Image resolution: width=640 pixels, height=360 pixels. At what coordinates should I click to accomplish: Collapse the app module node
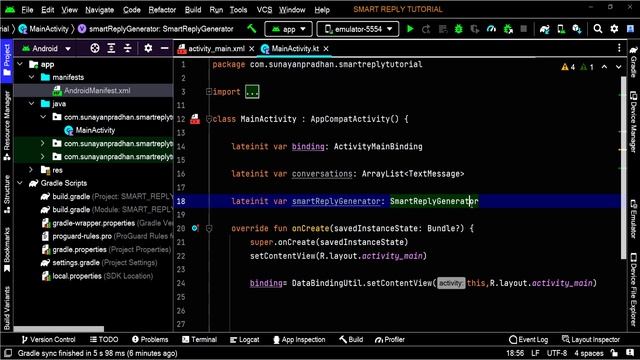point(20,64)
